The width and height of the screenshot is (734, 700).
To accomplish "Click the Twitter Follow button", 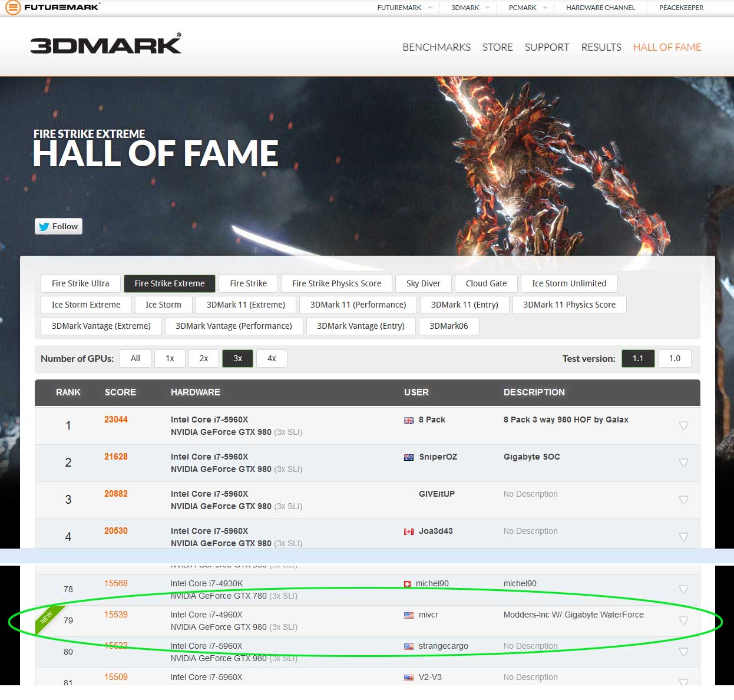I will pyautogui.click(x=58, y=226).
